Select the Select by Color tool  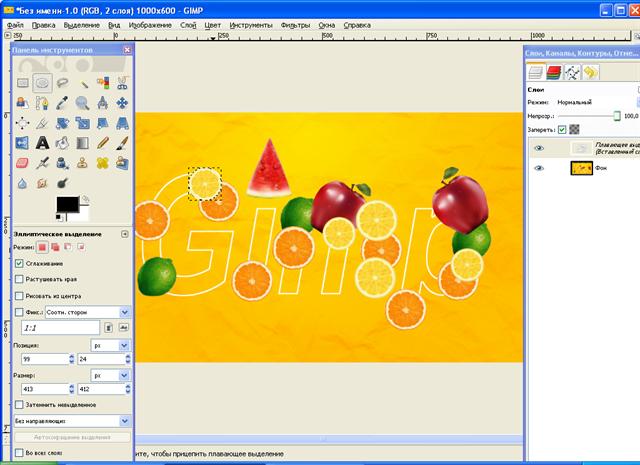tap(102, 83)
